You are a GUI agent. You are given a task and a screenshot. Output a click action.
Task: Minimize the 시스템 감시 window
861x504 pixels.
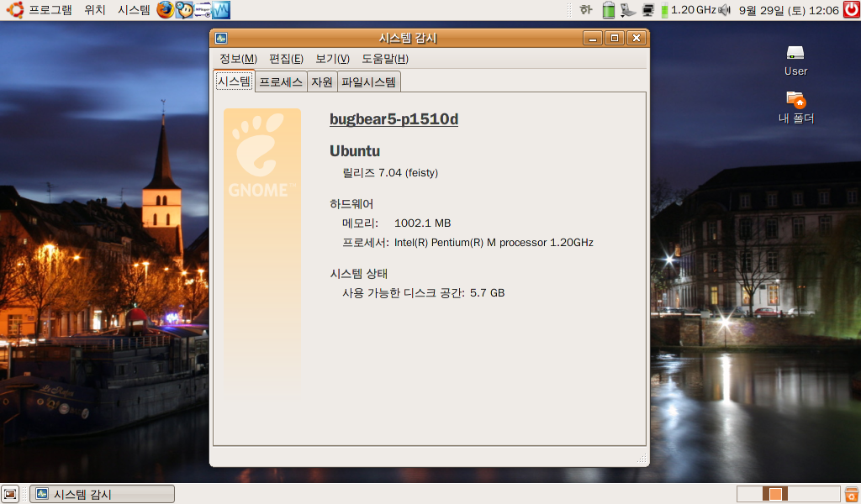[x=593, y=38]
